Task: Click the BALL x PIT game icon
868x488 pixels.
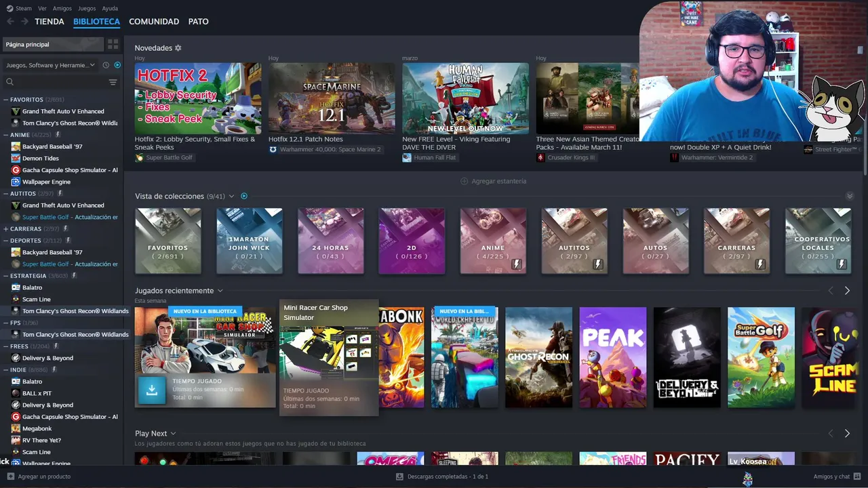Action: (x=16, y=393)
